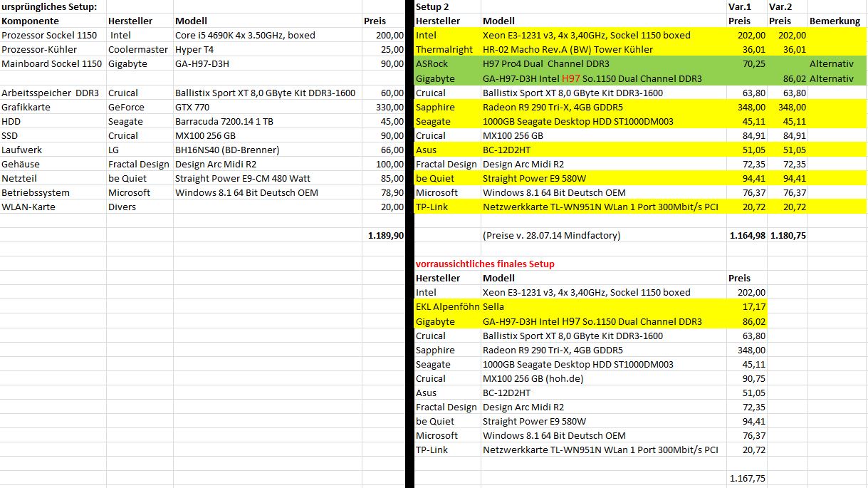The height and width of the screenshot is (488, 868).
Task: Click the 'Bemerkung' column header
Action: tap(837, 21)
